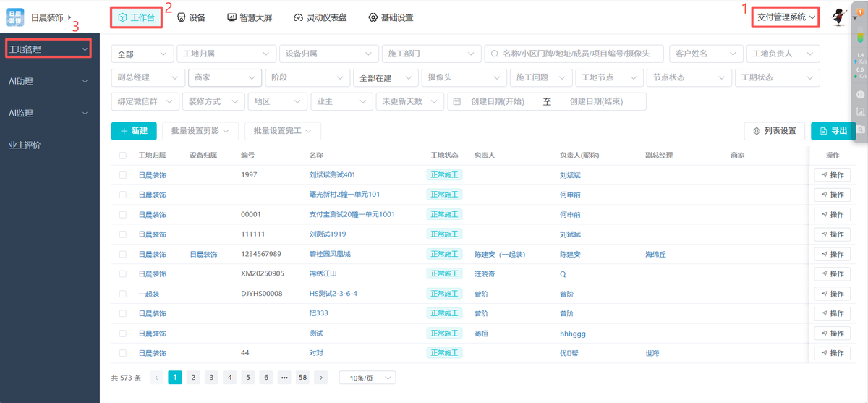Open the user avatar menu
The image size is (868, 403).
(838, 17)
